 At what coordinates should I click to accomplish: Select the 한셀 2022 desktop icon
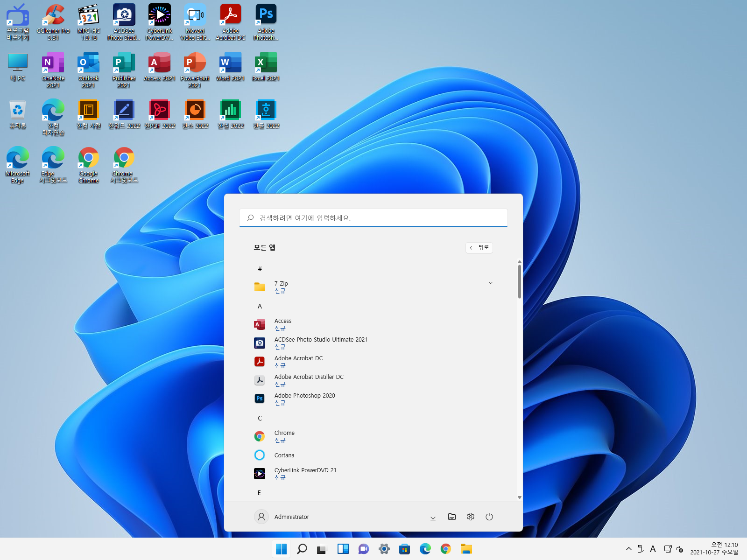(231, 115)
